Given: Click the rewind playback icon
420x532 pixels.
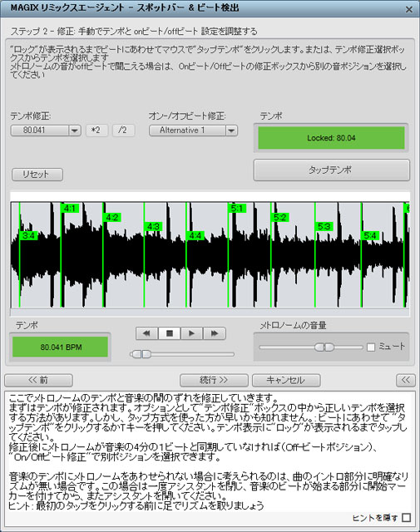Looking at the screenshot, I should point(146,333).
